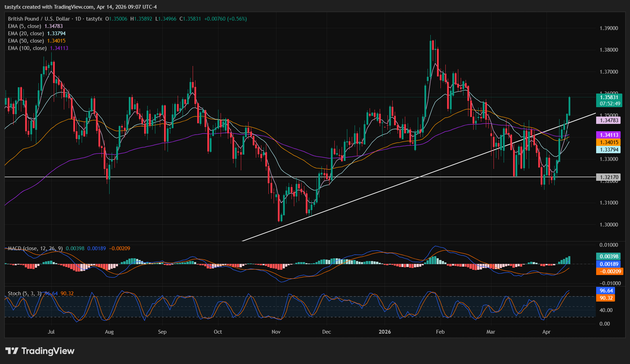Image resolution: width=630 pixels, height=364 pixels.
Task: Select the EMA (20, close) indicator legend
Action: coord(26,33)
